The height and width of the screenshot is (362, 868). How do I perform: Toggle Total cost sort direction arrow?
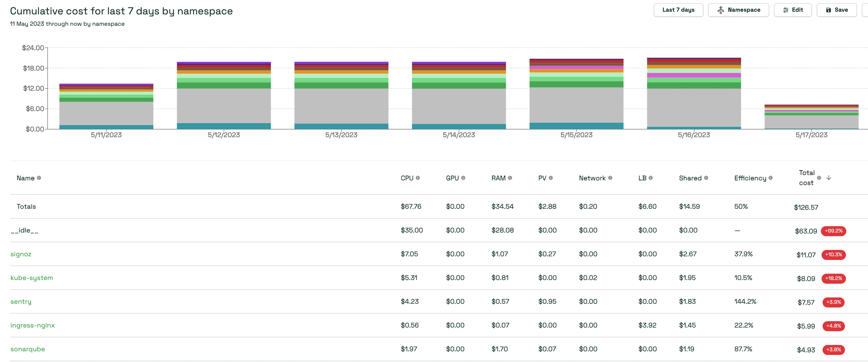pyautogui.click(x=829, y=178)
